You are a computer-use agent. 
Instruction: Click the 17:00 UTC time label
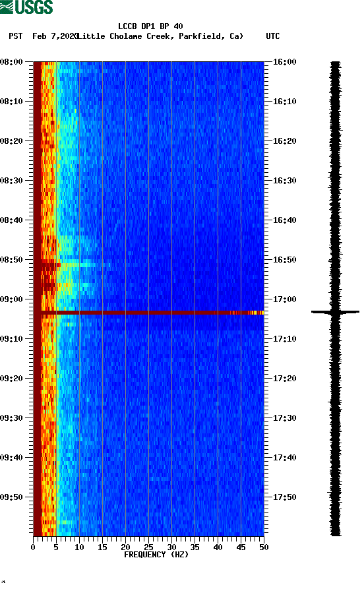[x=284, y=299]
